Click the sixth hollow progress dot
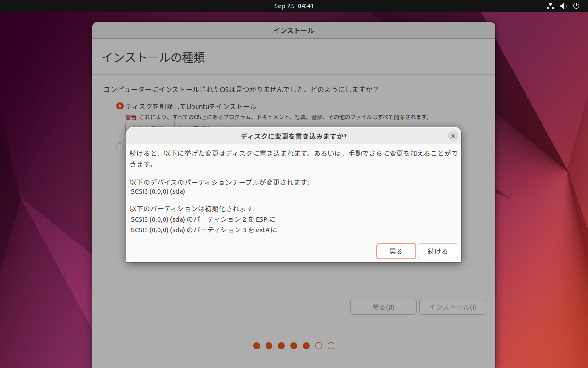 319,345
